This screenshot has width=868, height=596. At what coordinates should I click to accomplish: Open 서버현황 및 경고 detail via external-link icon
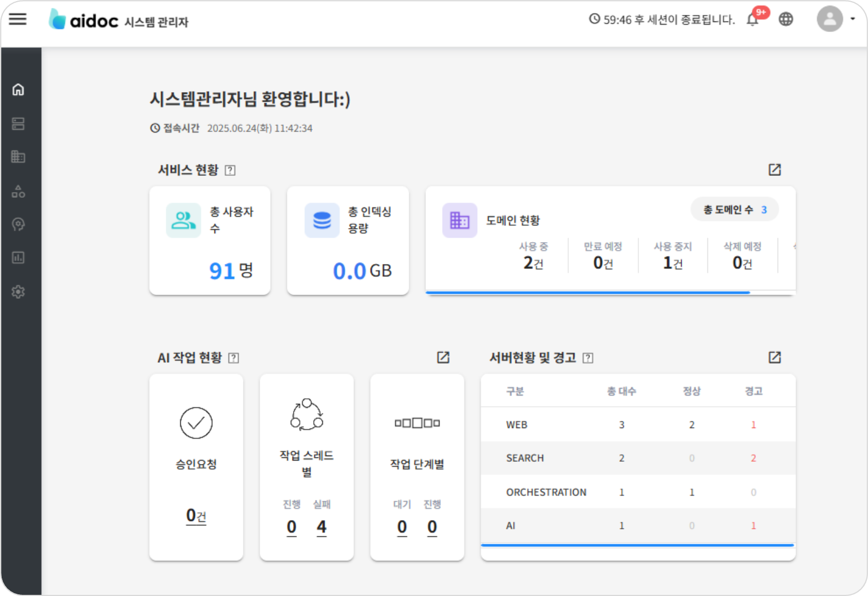[x=774, y=357]
